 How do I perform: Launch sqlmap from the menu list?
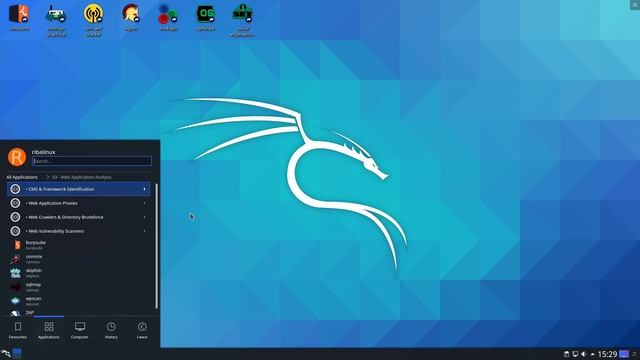pyautogui.click(x=78, y=287)
